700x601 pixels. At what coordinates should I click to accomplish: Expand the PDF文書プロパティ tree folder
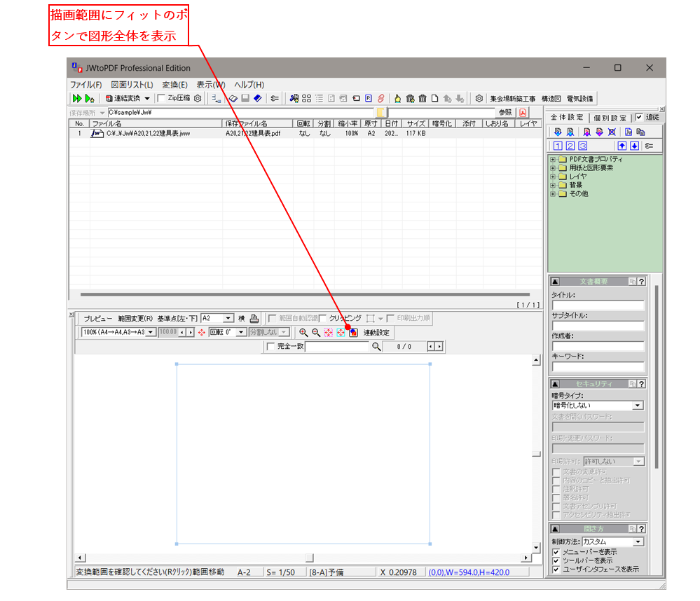coord(553,160)
